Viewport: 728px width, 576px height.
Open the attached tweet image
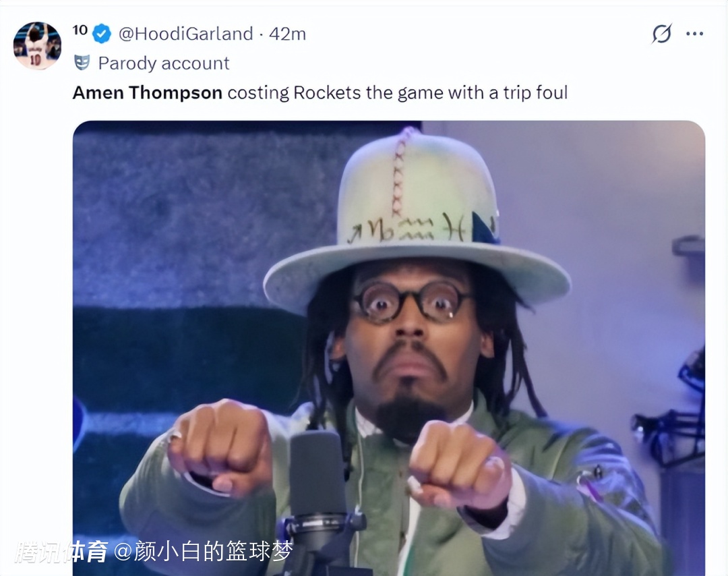389,349
